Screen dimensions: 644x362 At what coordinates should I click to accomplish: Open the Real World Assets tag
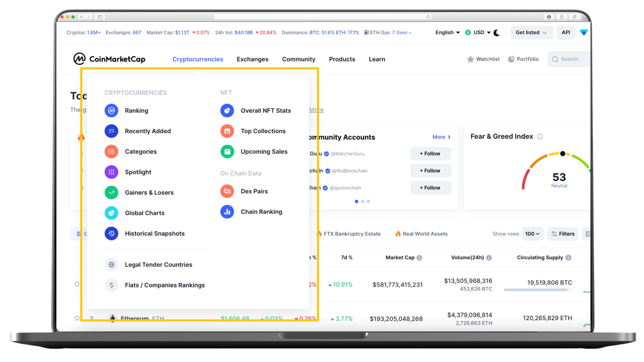tap(421, 234)
